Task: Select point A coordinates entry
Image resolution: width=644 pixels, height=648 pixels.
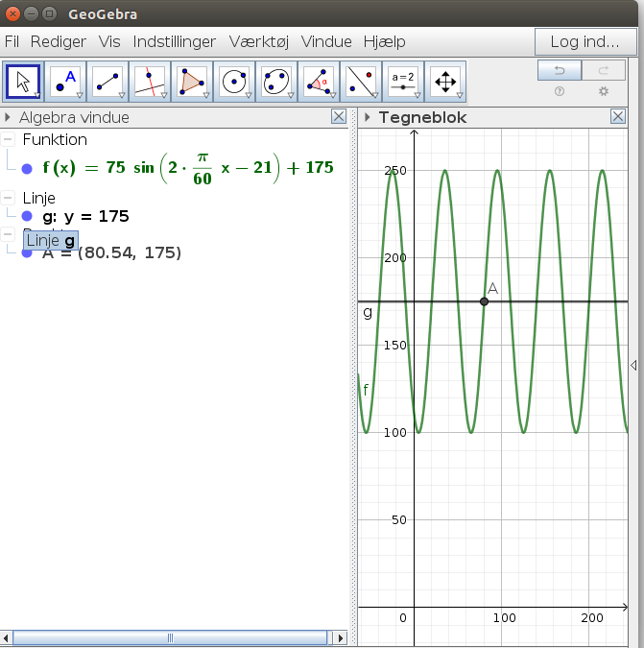Action: (111, 252)
